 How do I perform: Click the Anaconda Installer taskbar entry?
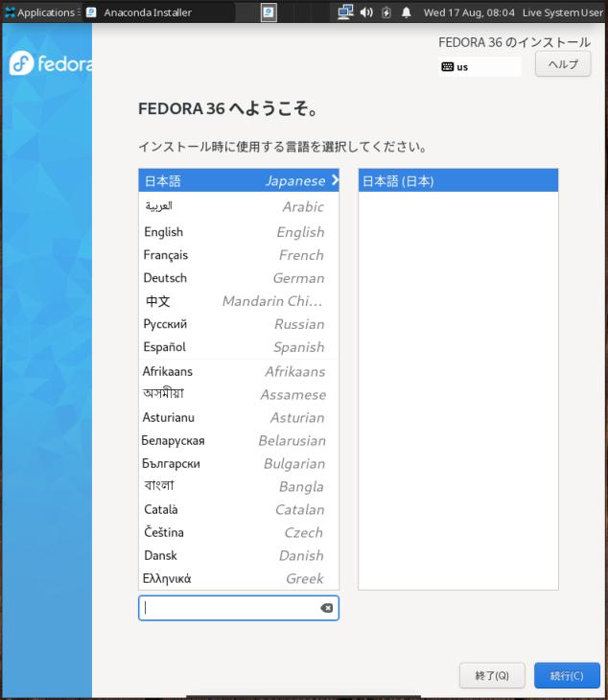pos(158,12)
